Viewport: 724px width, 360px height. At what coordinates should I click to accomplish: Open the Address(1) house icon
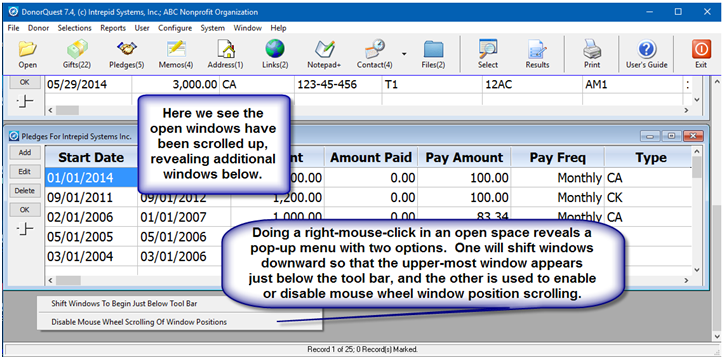tap(225, 54)
